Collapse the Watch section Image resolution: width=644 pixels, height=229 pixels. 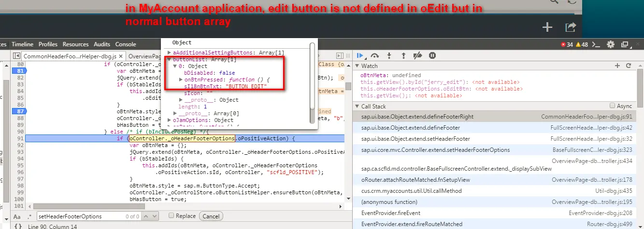357,66
